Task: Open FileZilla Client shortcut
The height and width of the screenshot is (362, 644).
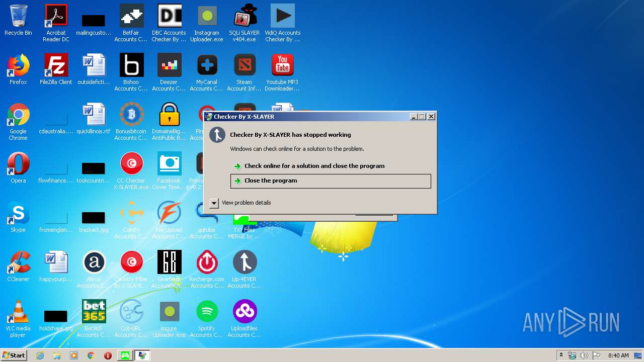Action: 56,69
